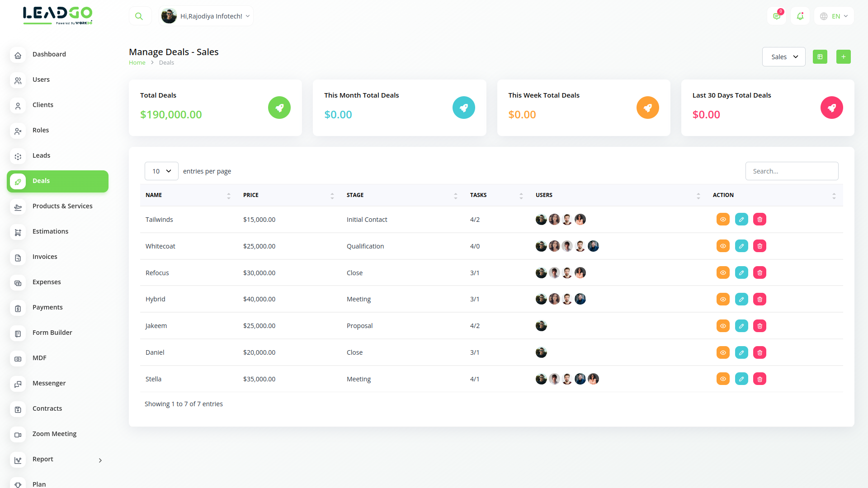This screenshot has width=868, height=488.
Task: Switch to the grid view icon button
Action: click(820, 57)
